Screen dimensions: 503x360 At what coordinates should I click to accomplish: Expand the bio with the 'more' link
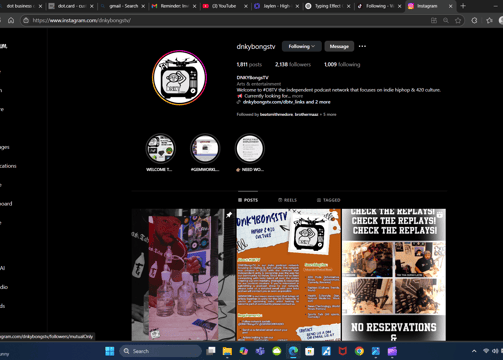point(297,96)
